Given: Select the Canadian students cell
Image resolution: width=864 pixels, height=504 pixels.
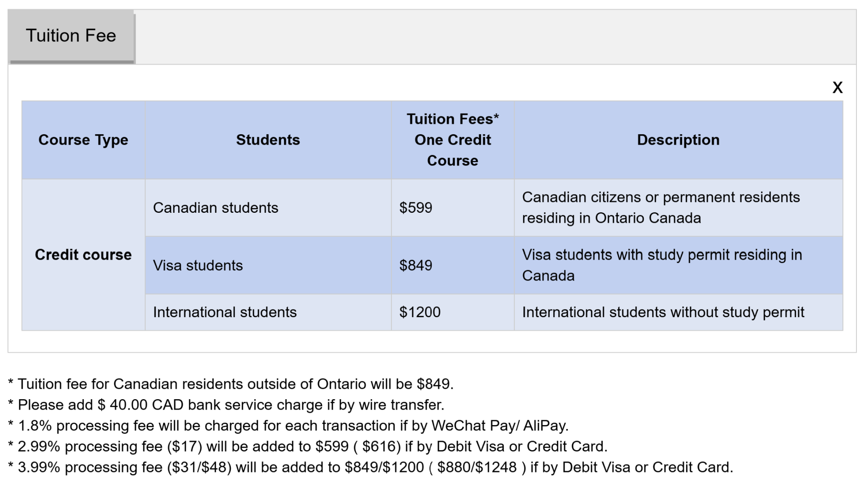Looking at the screenshot, I should pyautogui.click(x=216, y=208).
